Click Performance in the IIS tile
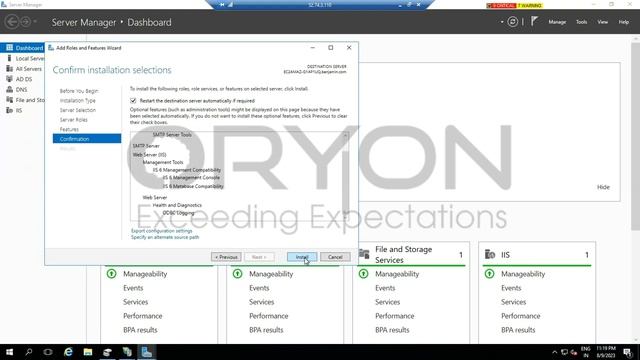The width and height of the screenshot is (640, 360). (x=520, y=316)
